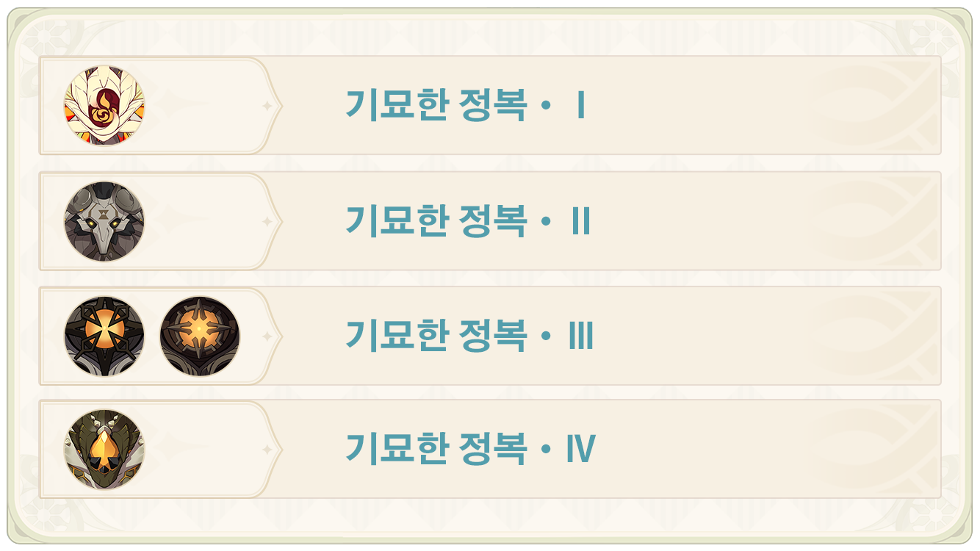Select the 기묘한 정복 · IV title text
The image size is (980, 551).
tap(470, 450)
